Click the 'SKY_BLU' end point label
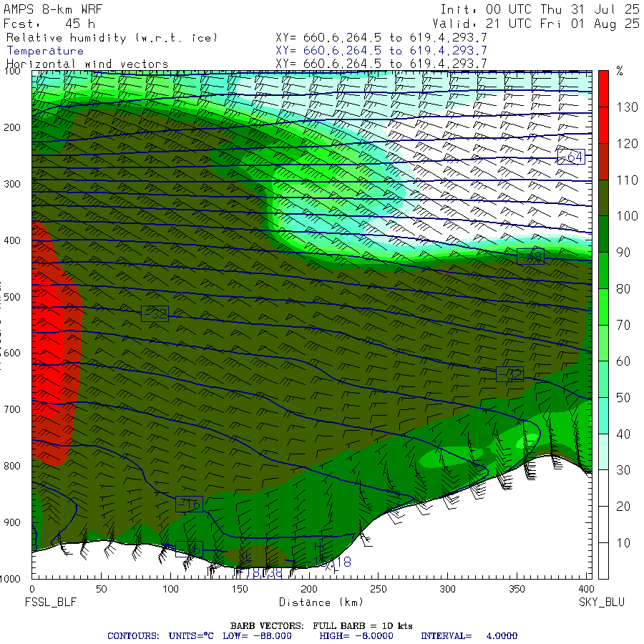The image size is (644, 644). point(602,602)
